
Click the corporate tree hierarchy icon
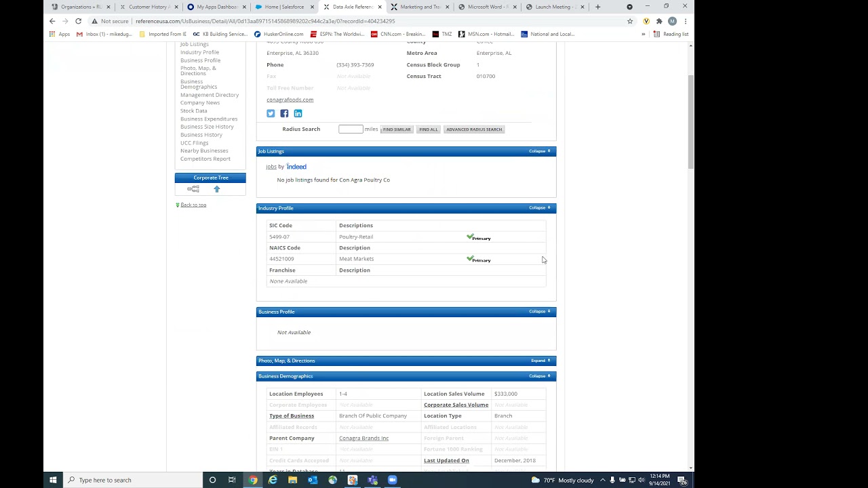point(193,189)
